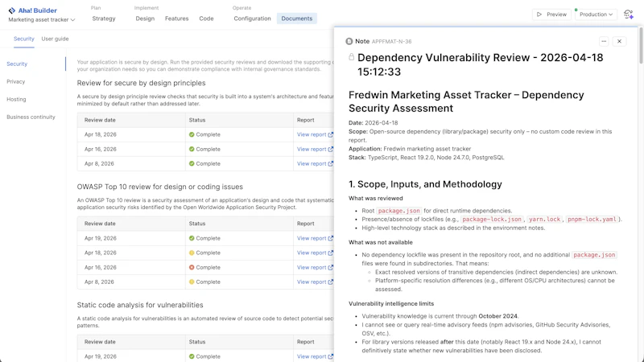Viewport: 644px width, 362px height.
Task: View the Apr 18 OWASP Top 10 report
Action: [315, 253]
